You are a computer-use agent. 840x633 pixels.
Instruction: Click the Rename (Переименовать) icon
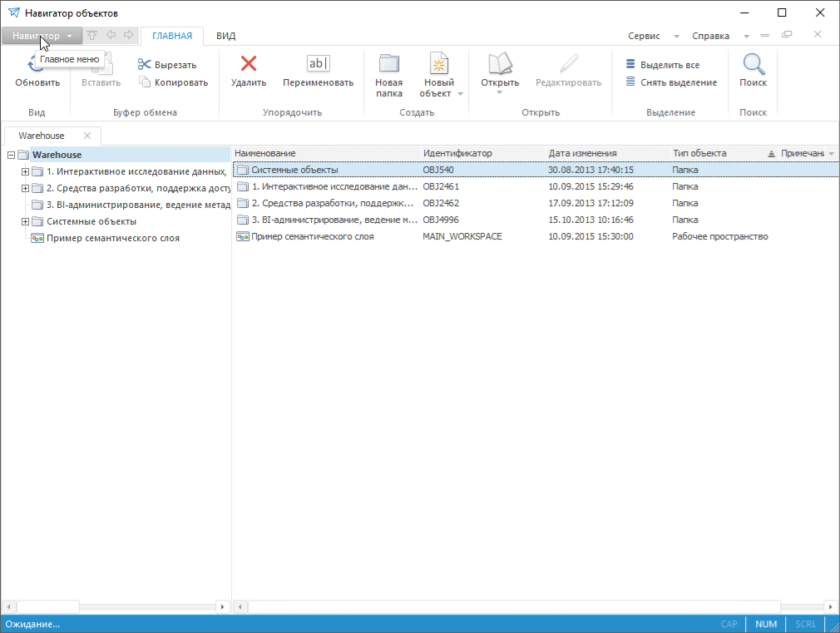[318, 64]
